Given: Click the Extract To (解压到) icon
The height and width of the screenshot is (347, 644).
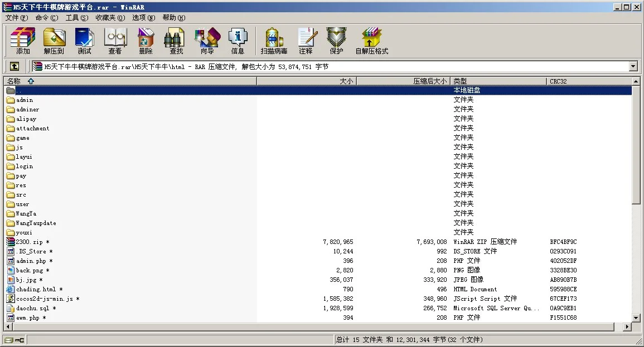Looking at the screenshot, I should click(54, 41).
